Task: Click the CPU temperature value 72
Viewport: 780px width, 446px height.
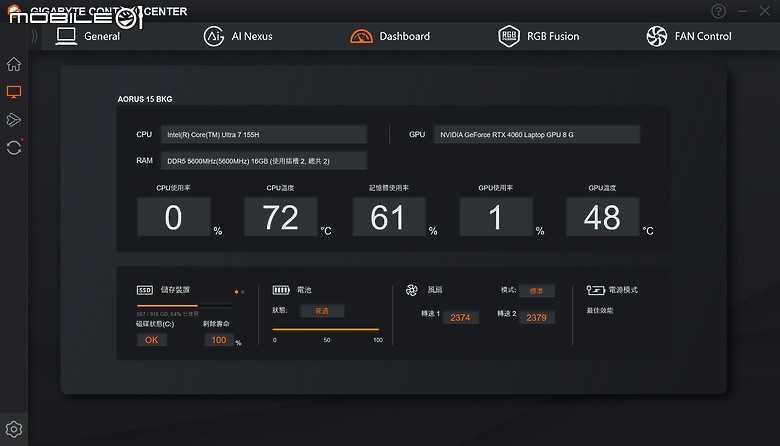Action: [x=281, y=217]
